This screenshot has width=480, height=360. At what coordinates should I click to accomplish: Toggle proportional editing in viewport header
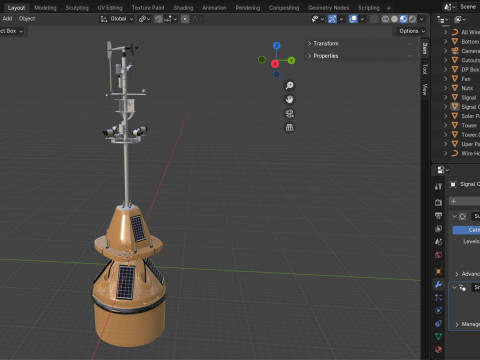coord(185,19)
